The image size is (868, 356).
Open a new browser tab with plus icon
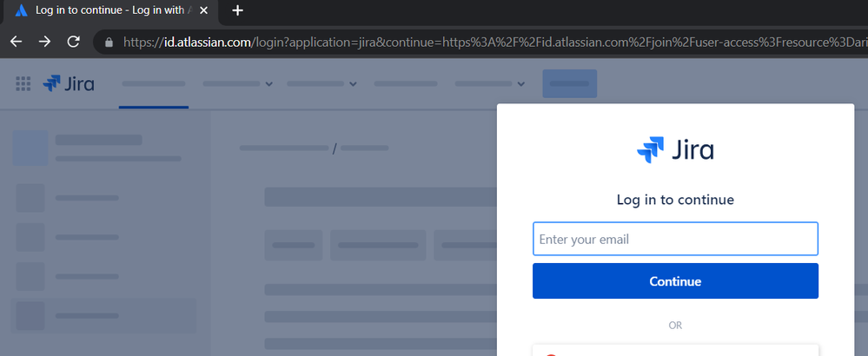point(237,10)
